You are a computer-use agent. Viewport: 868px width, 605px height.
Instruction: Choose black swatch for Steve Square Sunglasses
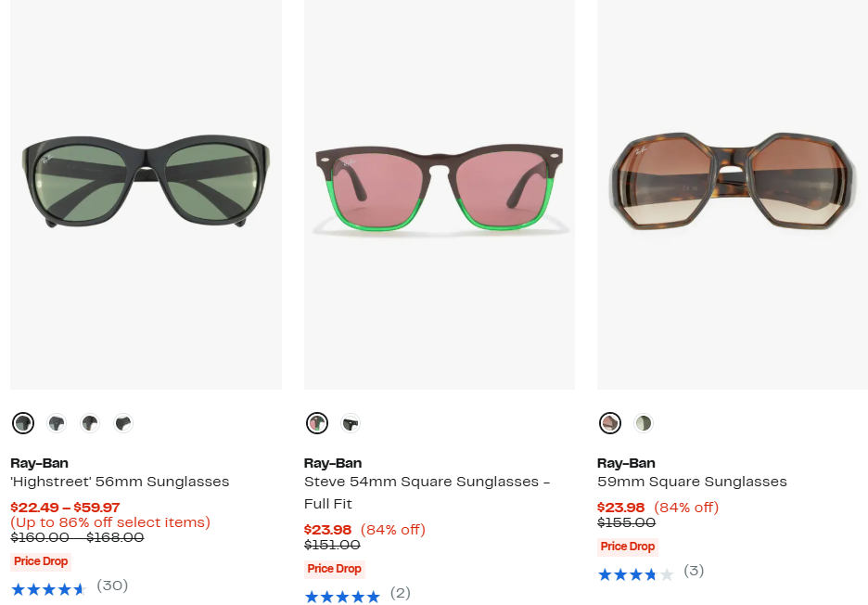(x=351, y=424)
